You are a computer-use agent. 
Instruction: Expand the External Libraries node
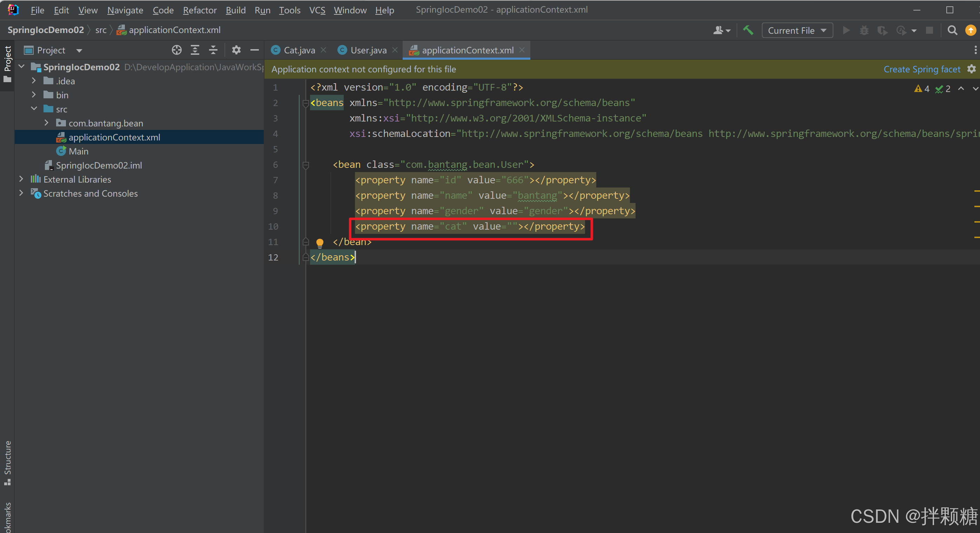(x=21, y=179)
